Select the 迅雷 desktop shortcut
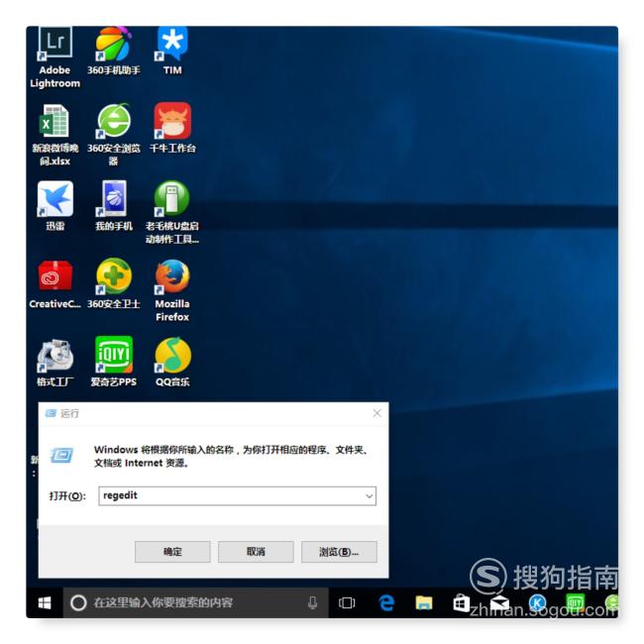Image resolution: width=644 pixels, height=644 pixels. point(55,206)
